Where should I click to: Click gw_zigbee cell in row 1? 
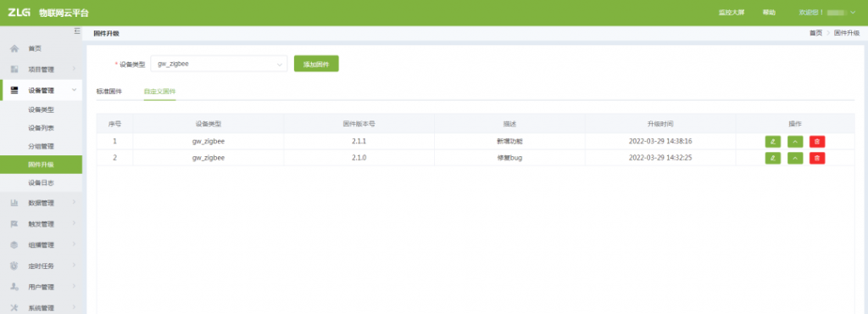[x=209, y=141]
